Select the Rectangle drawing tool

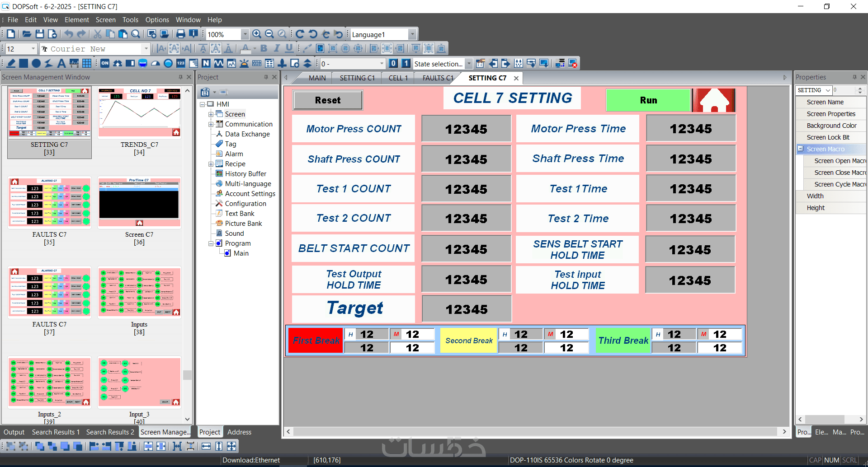click(x=24, y=63)
